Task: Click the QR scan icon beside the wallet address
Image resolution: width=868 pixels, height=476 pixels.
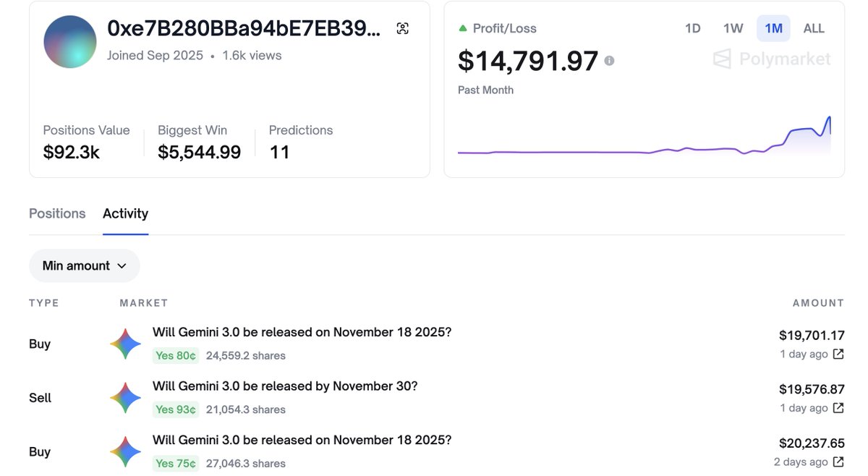Action: (402, 27)
